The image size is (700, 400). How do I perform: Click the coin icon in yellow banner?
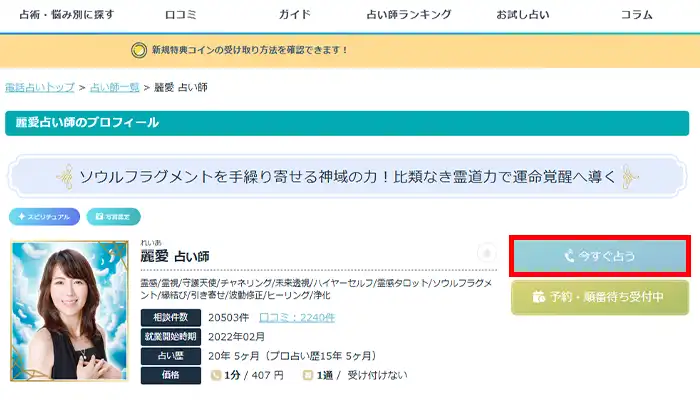coord(139,49)
